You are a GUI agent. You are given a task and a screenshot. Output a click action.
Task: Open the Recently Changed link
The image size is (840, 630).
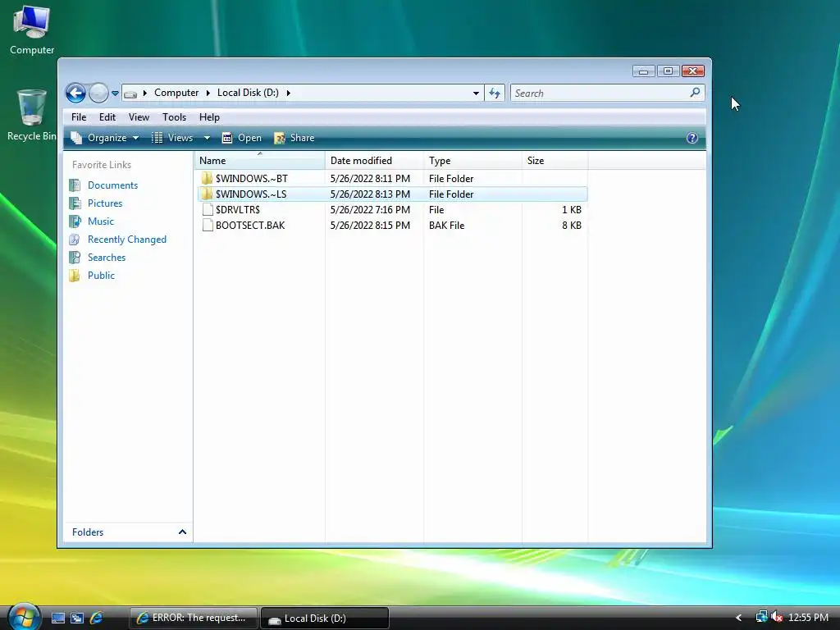[127, 240]
